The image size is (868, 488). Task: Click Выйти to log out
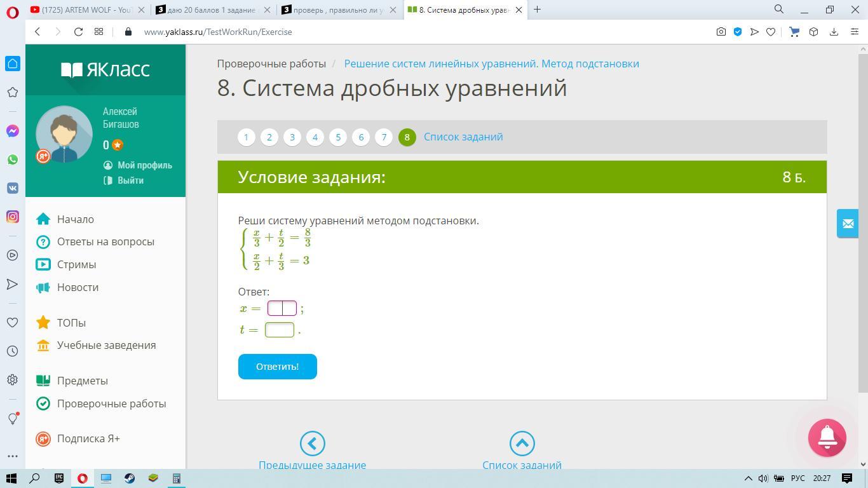[124, 180]
